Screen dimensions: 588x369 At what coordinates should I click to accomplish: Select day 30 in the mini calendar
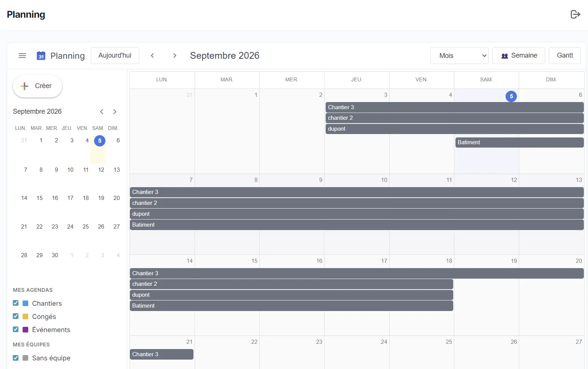click(x=55, y=255)
